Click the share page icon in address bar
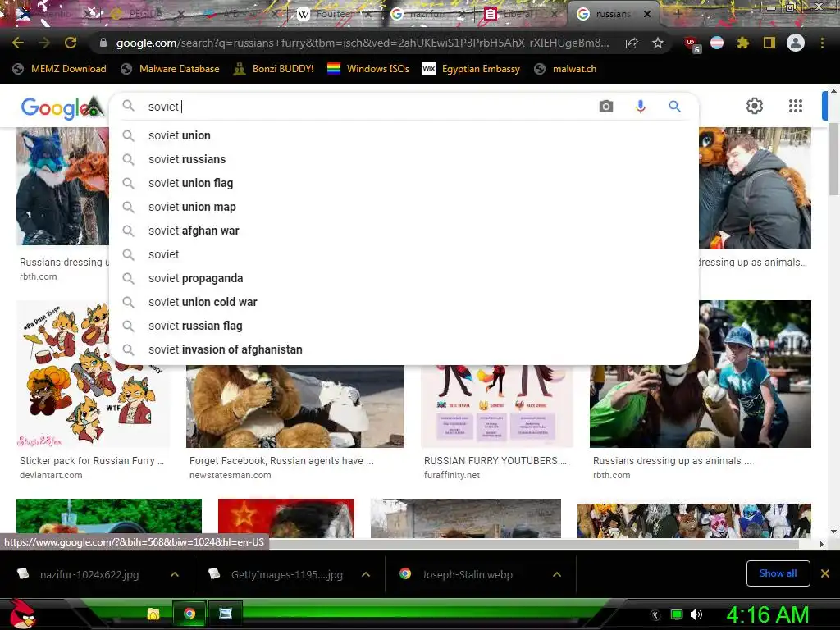This screenshot has width=840, height=630. [632, 43]
